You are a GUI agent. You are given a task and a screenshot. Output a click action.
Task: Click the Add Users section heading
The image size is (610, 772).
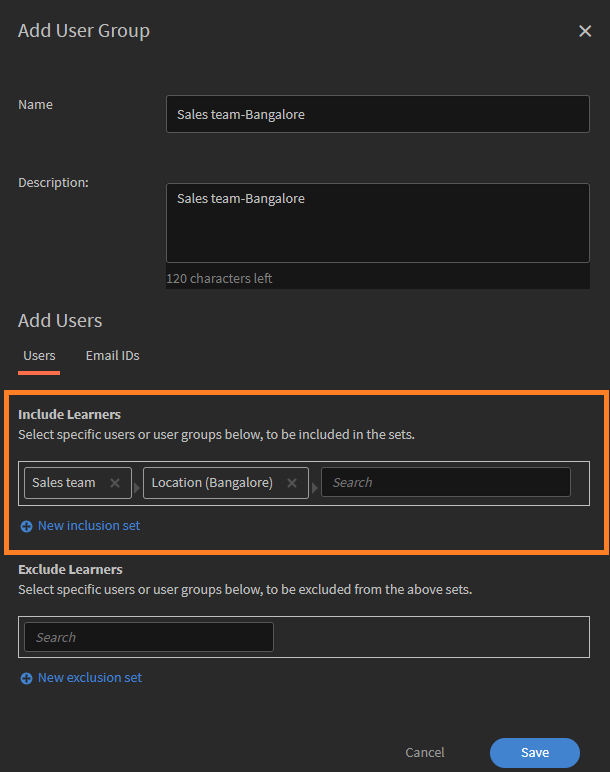[x=60, y=321]
